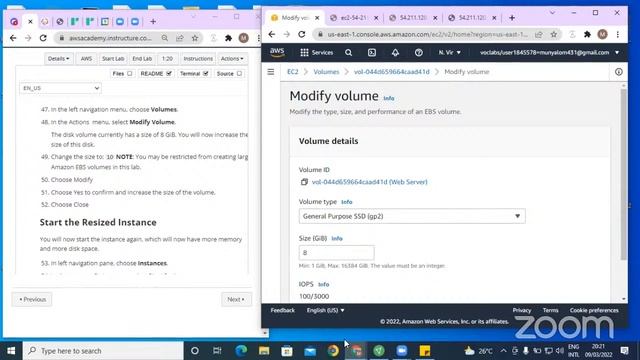Viewport: 640px width, 360px height.
Task: Go back in the AWS console browser window
Action: tap(272, 34)
